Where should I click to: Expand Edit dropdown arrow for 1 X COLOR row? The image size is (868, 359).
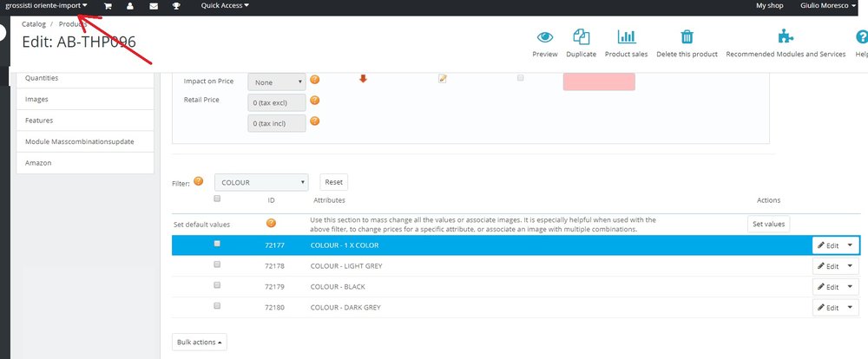[x=851, y=245]
